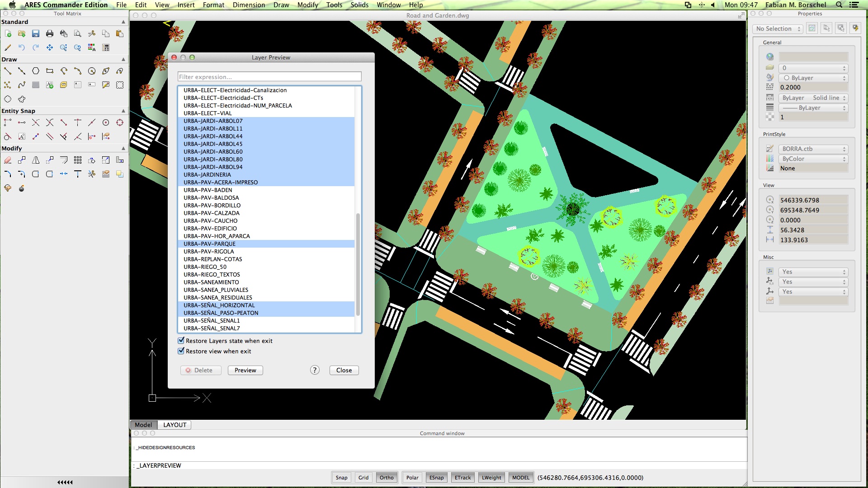Click the Save icon in Standard toolbar
The image size is (868, 488).
coord(36,33)
